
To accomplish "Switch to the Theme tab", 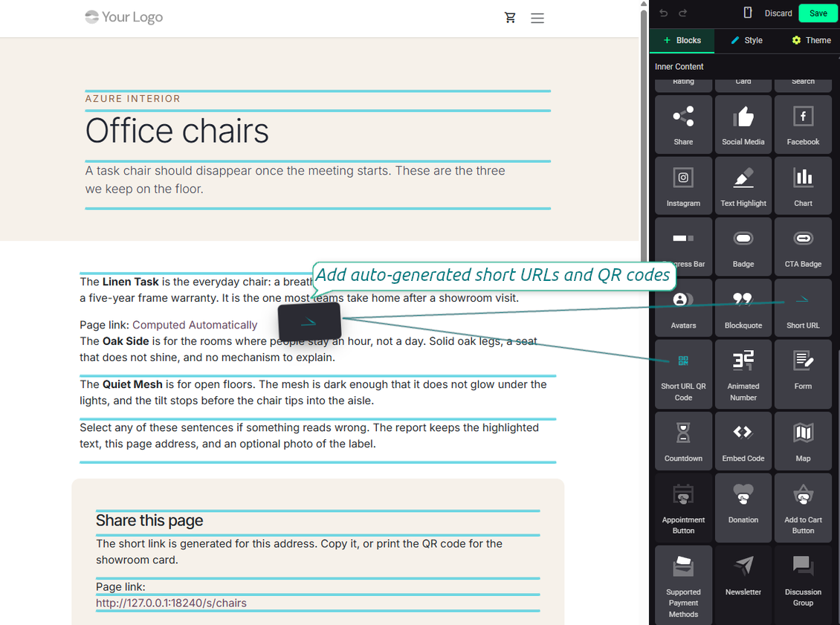I will [811, 40].
